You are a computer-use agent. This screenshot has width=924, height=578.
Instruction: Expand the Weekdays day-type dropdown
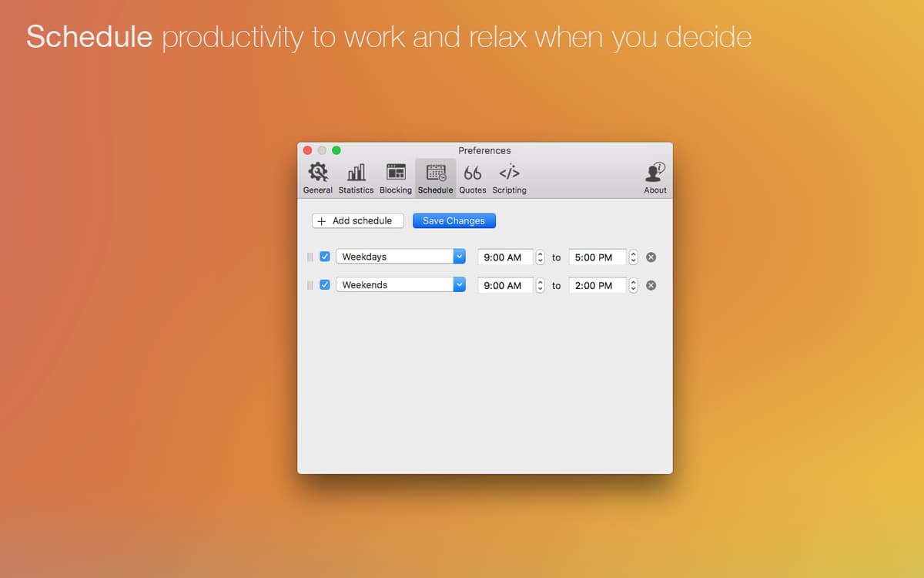tap(459, 257)
